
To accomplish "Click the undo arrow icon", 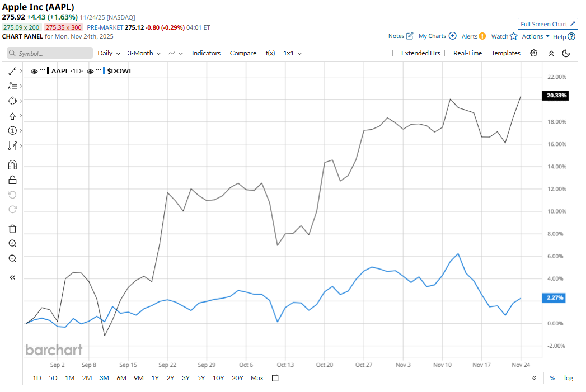I will 12,195.
